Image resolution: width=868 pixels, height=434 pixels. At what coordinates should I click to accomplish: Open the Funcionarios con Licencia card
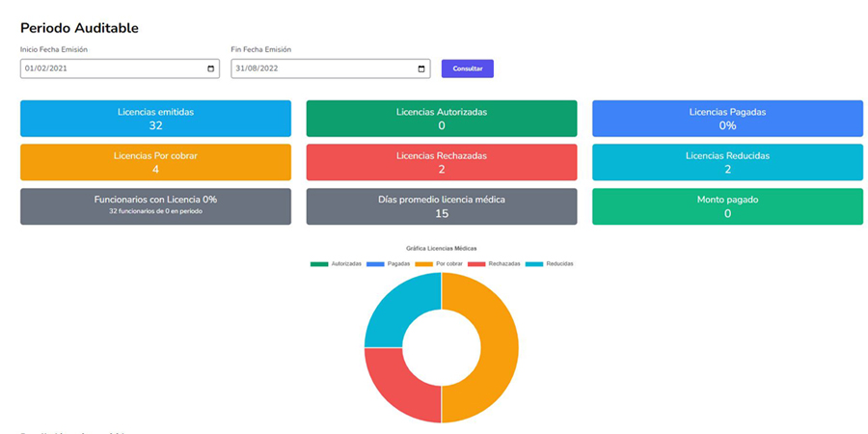click(155, 206)
